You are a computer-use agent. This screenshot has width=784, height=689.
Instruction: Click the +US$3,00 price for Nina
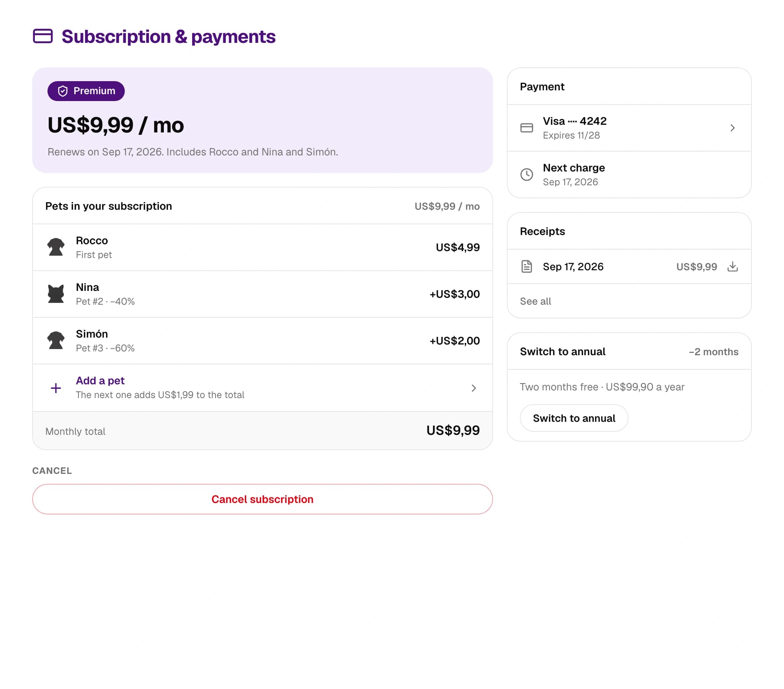click(454, 294)
